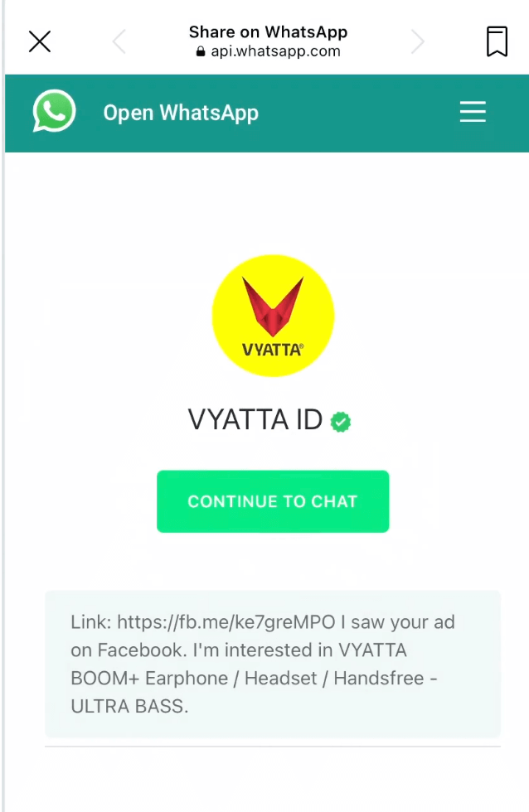Select the BOOM+ Earphone text in message

(x=149, y=679)
